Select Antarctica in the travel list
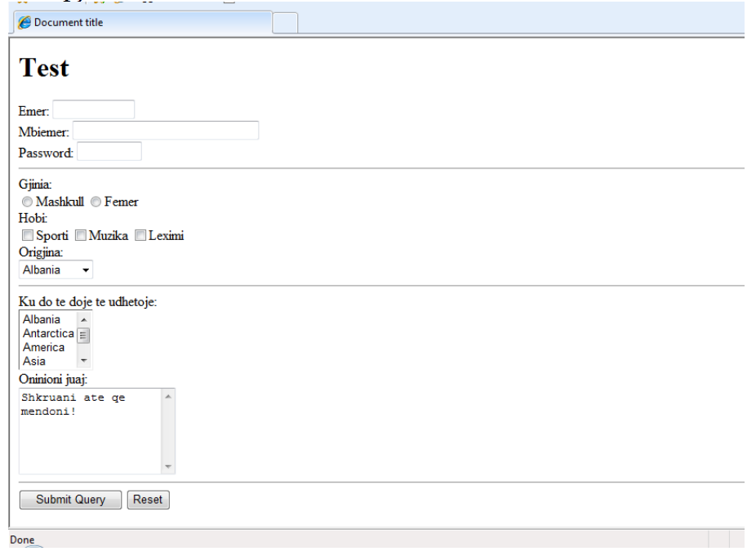 click(x=48, y=334)
